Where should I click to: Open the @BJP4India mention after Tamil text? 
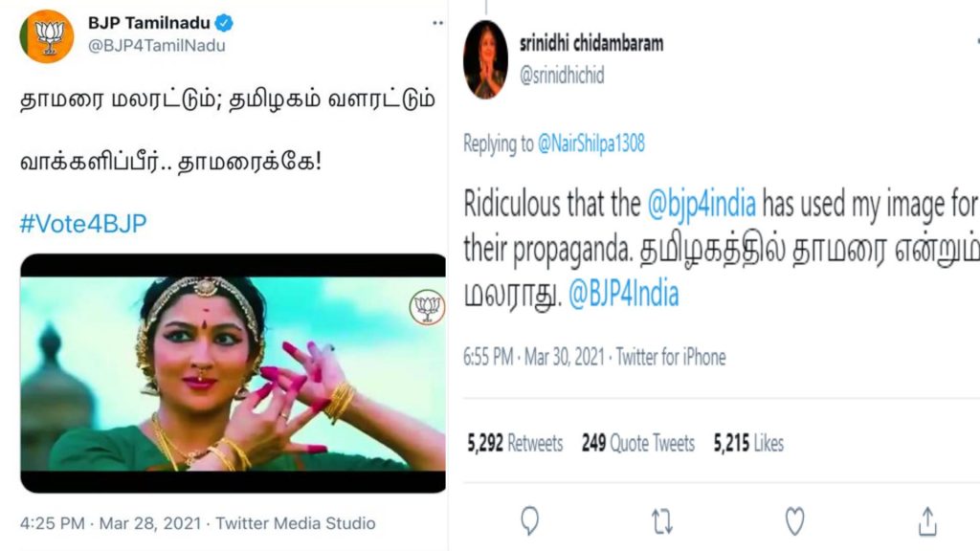point(623,294)
